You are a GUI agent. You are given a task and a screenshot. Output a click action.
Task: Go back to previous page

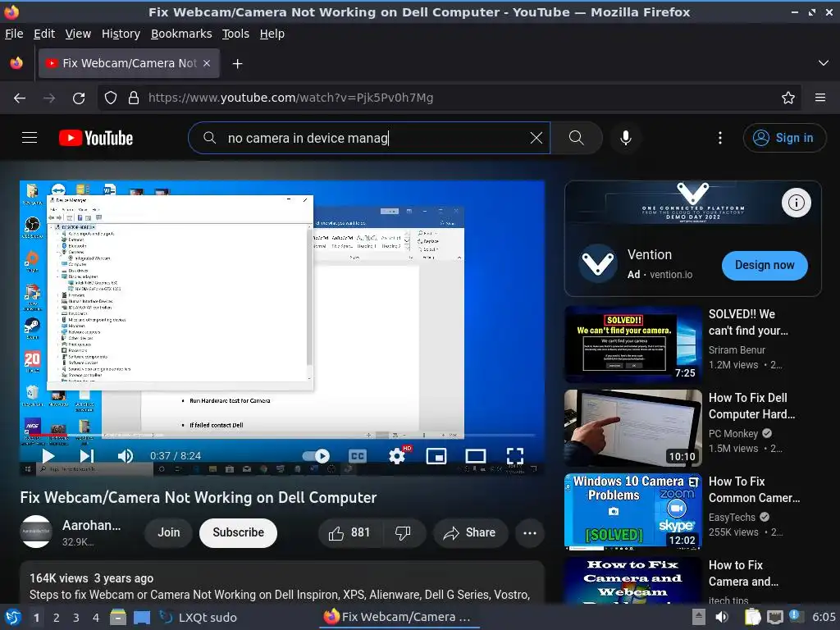coord(20,98)
